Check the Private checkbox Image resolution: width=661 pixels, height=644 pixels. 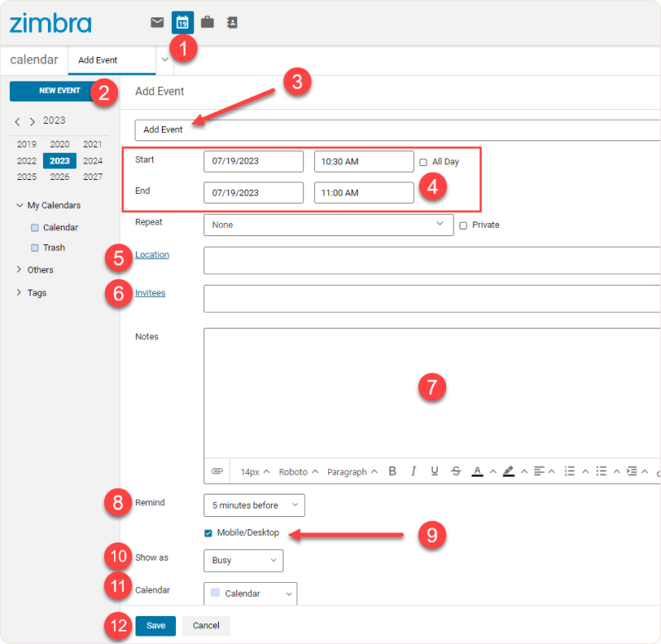[x=464, y=225]
